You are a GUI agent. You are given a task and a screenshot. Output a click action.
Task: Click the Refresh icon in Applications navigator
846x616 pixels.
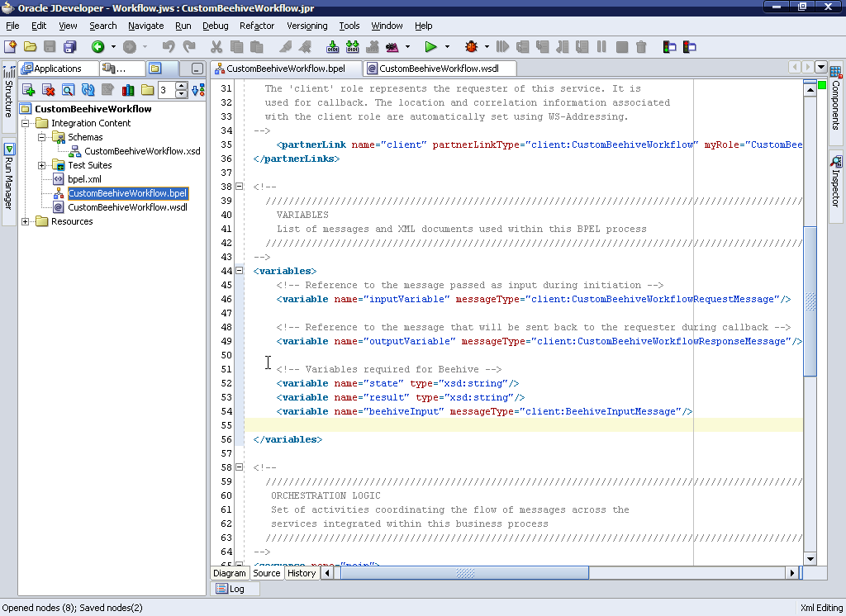[88, 90]
